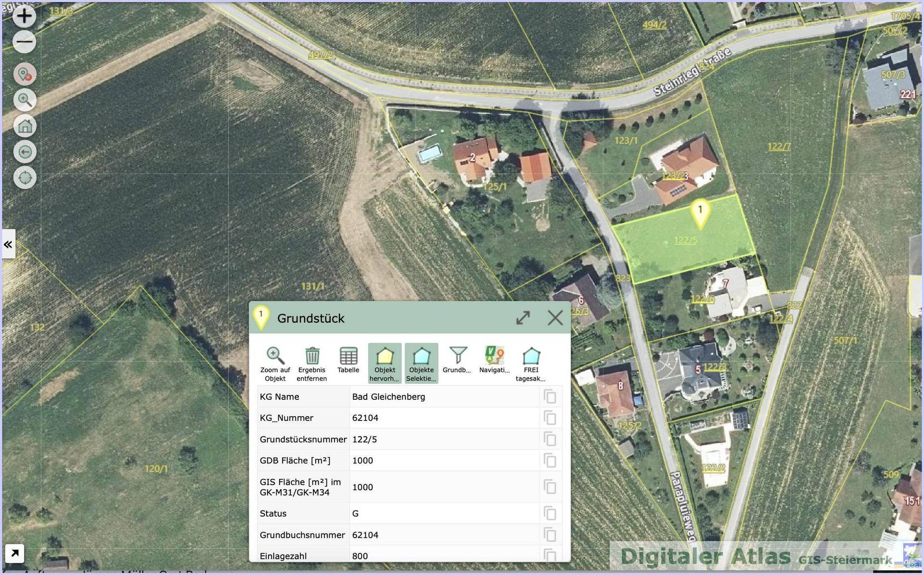This screenshot has width=924, height=575.
Task: Click parcel label 507/1 on map
Action: (x=846, y=340)
